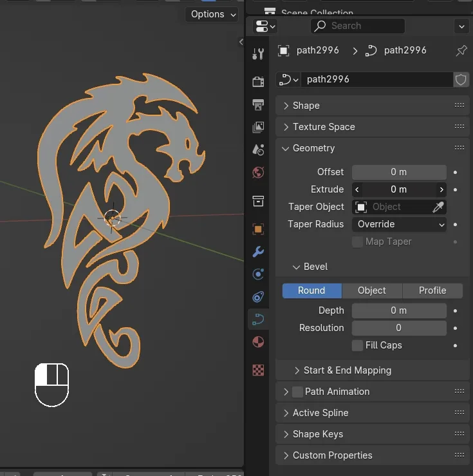Image resolution: width=473 pixels, height=476 pixels.
Task: Grab the Shape panel drag handle
Action: click(459, 106)
